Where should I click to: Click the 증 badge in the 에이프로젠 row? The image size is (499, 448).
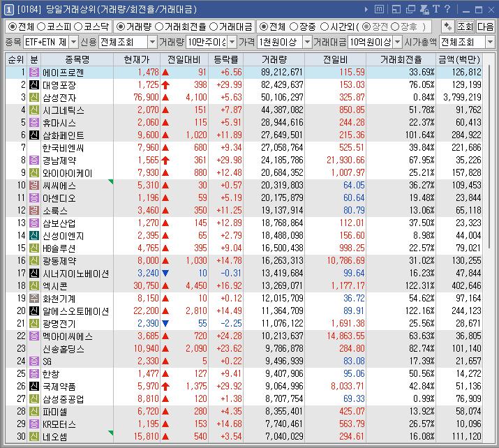coord(34,73)
